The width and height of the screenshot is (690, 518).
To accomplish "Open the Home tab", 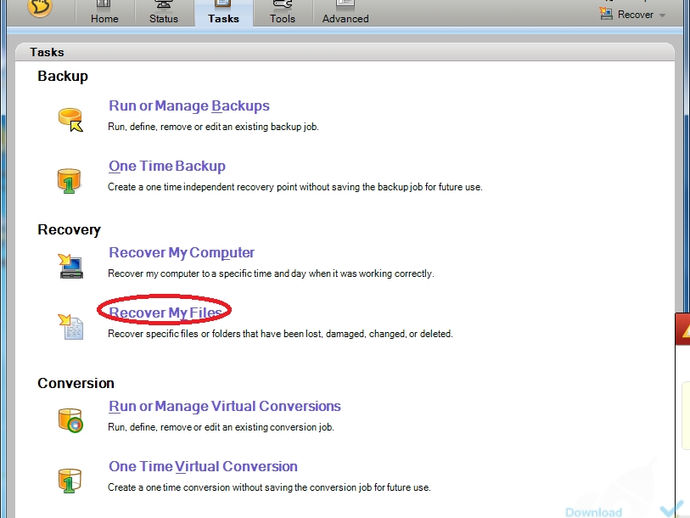I will tap(104, 13).
